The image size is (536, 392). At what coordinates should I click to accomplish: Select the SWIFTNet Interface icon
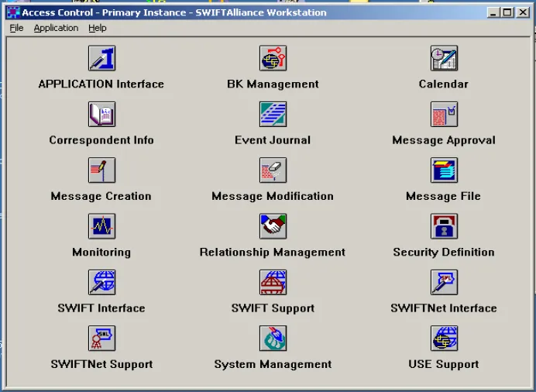click(x=444, y=282)
